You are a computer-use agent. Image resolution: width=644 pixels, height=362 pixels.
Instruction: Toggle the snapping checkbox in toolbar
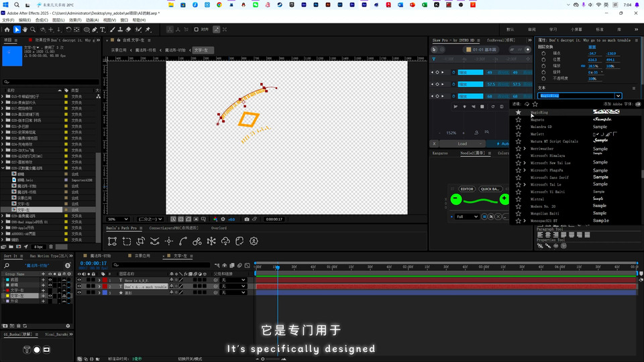point(197,29)
